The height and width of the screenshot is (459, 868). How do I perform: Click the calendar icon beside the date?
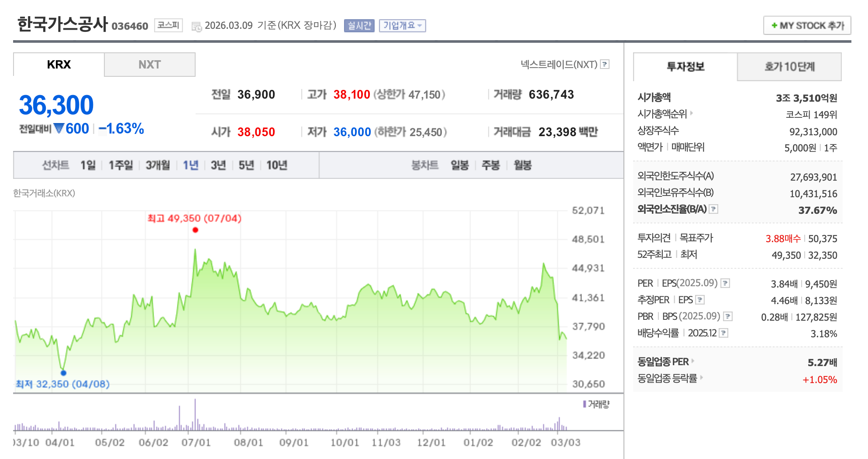pos(197,27)
